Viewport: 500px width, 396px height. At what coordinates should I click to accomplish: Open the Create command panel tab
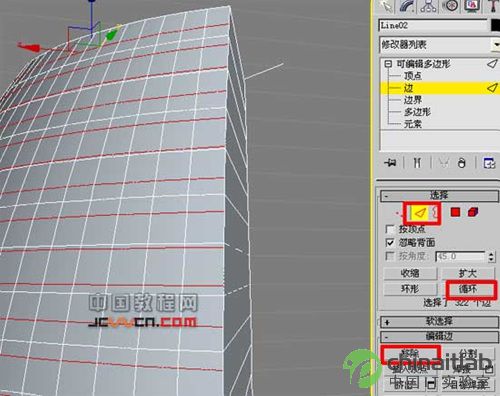386,6
